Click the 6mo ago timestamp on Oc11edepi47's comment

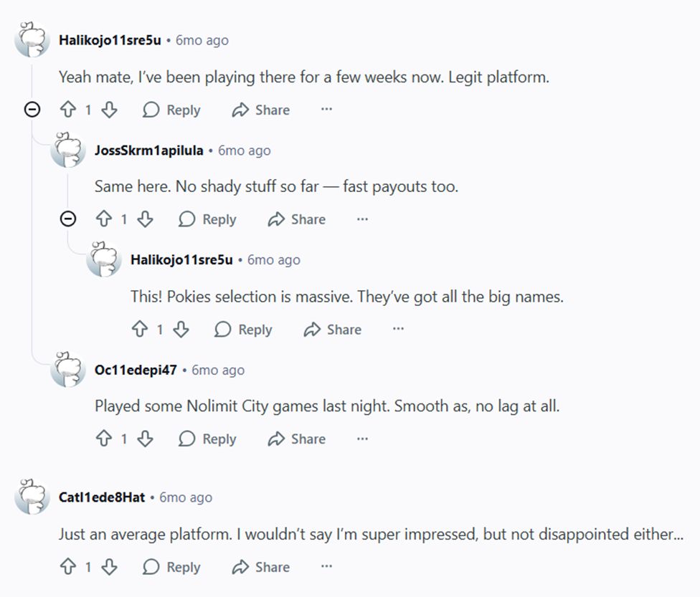217,370
